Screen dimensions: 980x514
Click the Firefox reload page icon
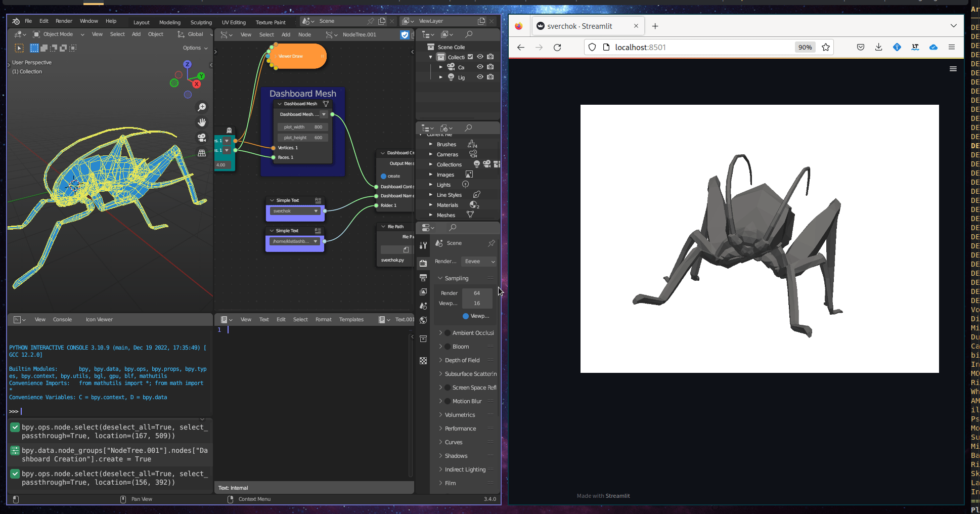tap(557, 47)
